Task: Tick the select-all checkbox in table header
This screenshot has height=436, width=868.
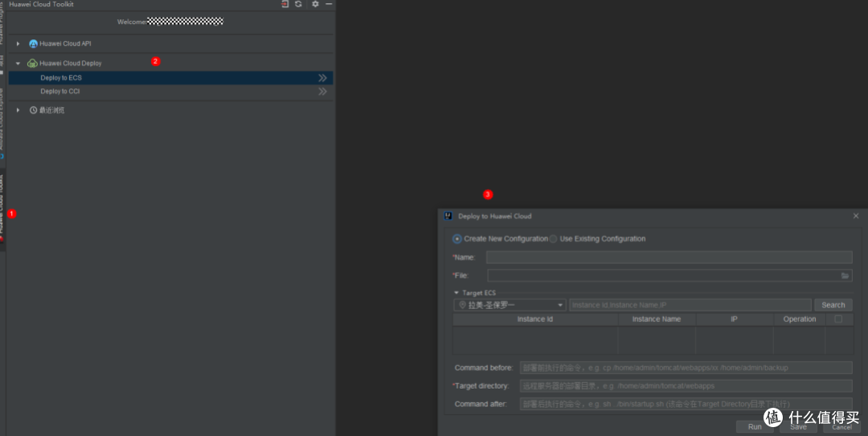Action: [838, 319]
